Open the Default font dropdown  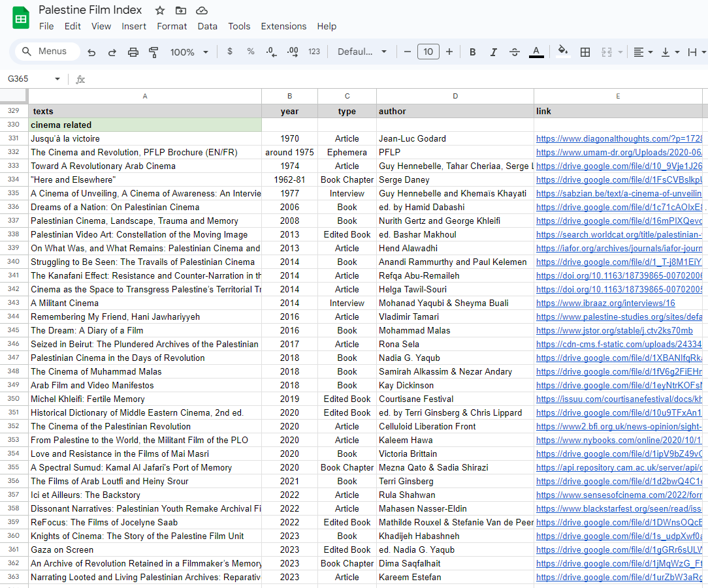[362, 52]
